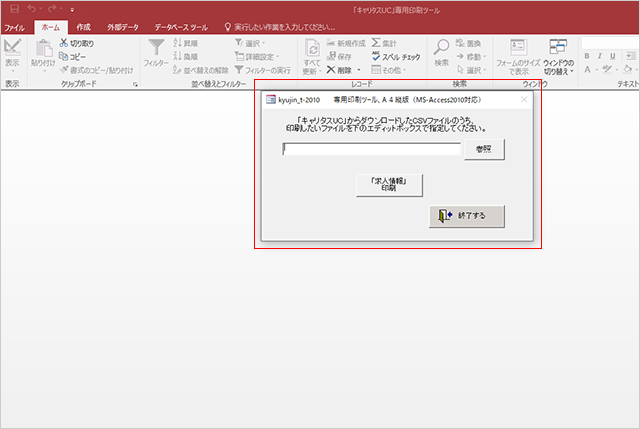640x429 pixels.
Task: Toggle Underline text formatting
Action: pos(613,56)
